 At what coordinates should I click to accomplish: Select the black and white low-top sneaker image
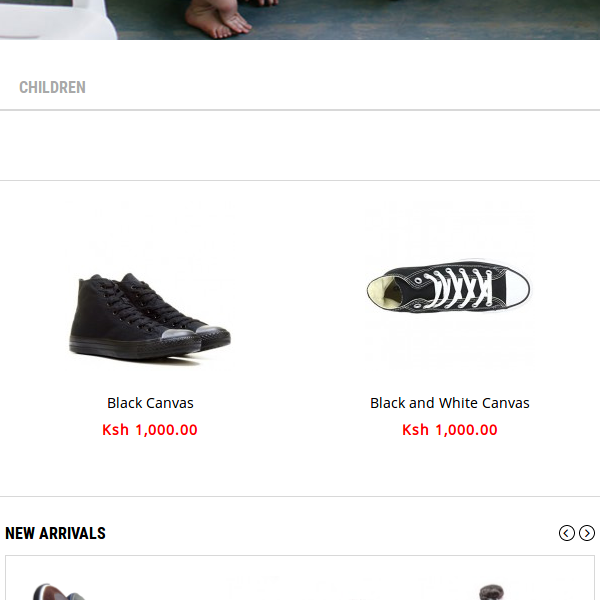tap(449, 288)
